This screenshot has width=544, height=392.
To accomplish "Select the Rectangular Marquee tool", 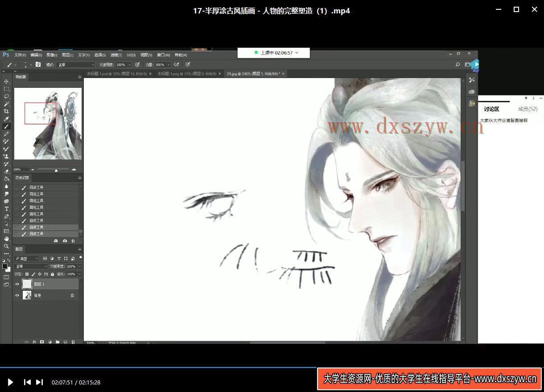I will [x=6, y=89].
